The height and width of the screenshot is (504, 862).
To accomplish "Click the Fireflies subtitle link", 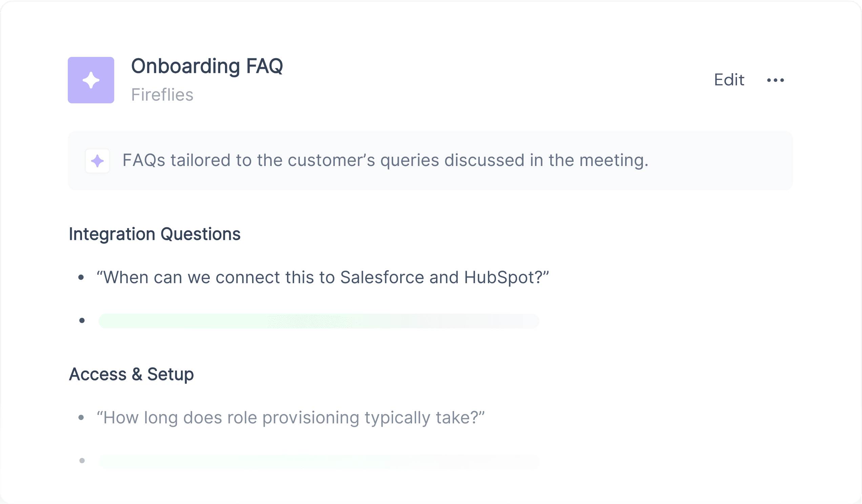I will (x=162, y=95).
